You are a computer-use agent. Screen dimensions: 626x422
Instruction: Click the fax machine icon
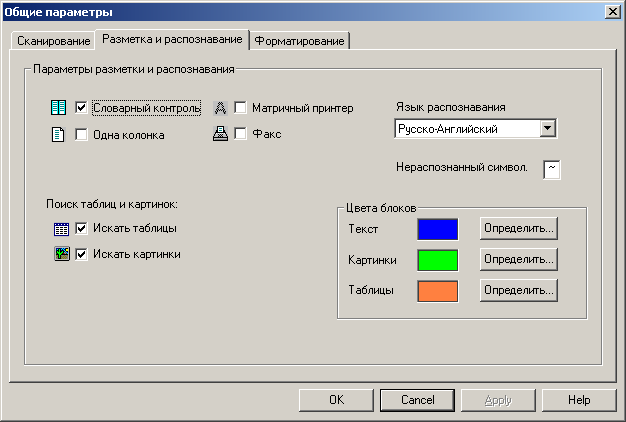pyautogui.click(x=220, y=134)
